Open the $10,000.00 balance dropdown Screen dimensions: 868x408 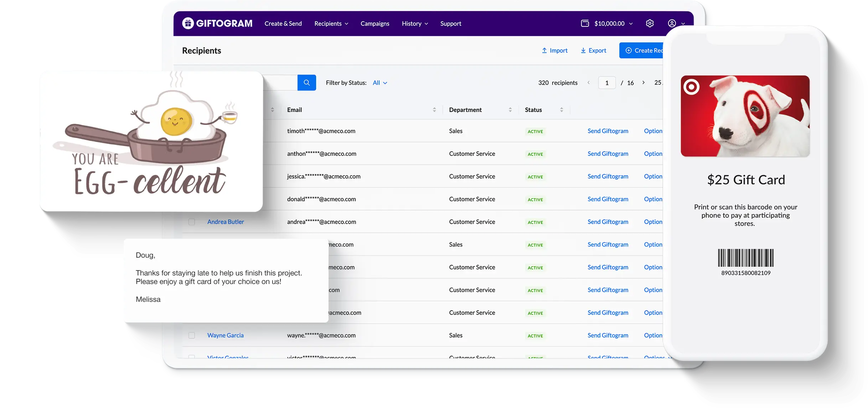pyautogui.click(x=613, y=24)
